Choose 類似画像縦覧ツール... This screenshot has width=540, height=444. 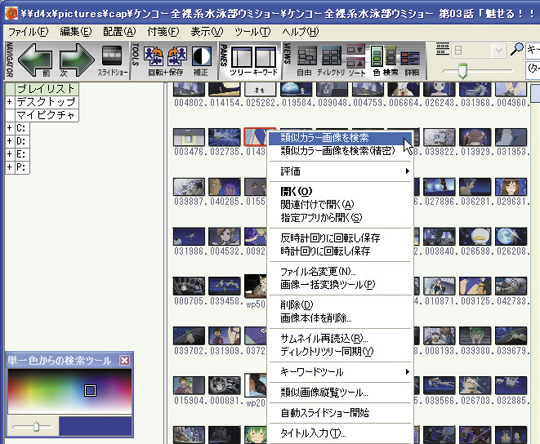click(x=340, y=392)
